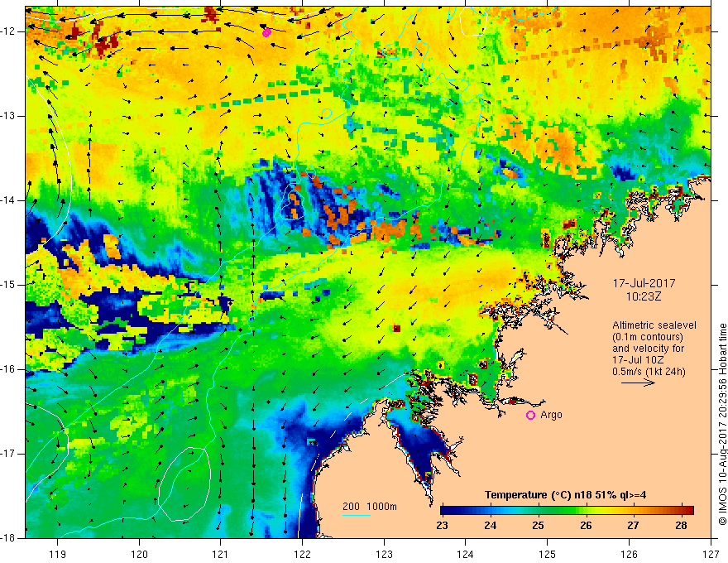Click the "28" tick label on the color bar
The height and width of the screenshot is (563, 728).
pos(681,526)
